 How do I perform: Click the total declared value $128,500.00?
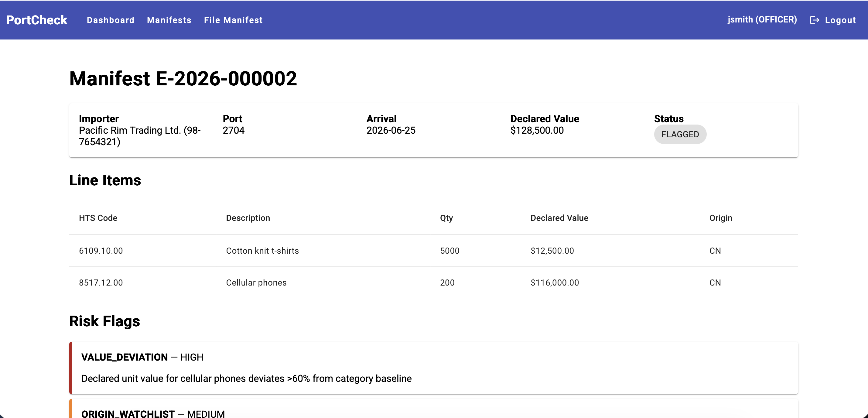coord(537,130)
